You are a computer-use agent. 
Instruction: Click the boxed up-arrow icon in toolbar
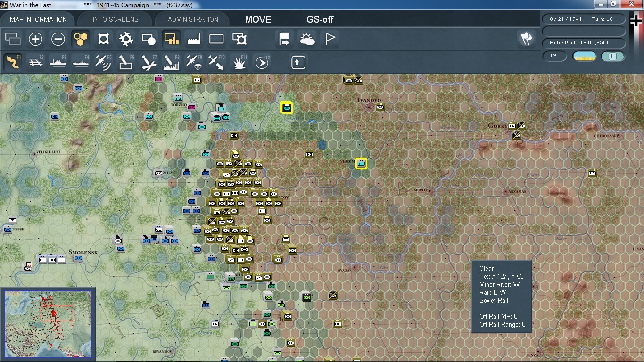298,62
